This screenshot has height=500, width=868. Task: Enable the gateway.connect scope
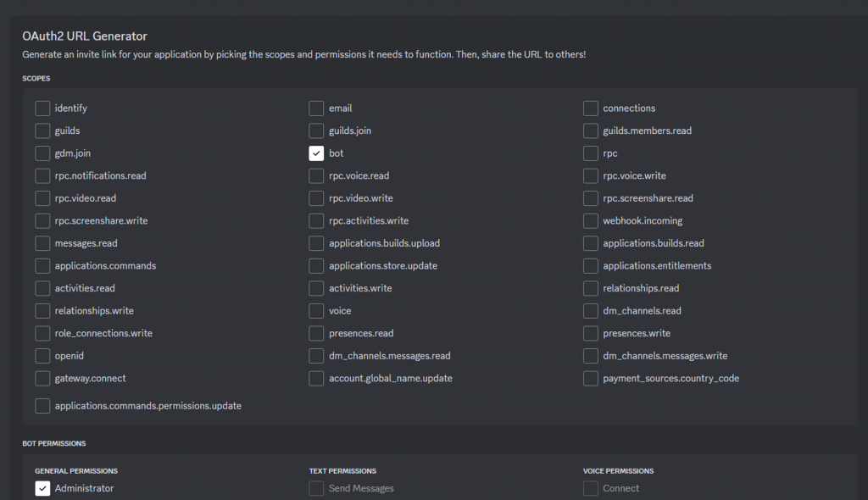tap(42, 378)
